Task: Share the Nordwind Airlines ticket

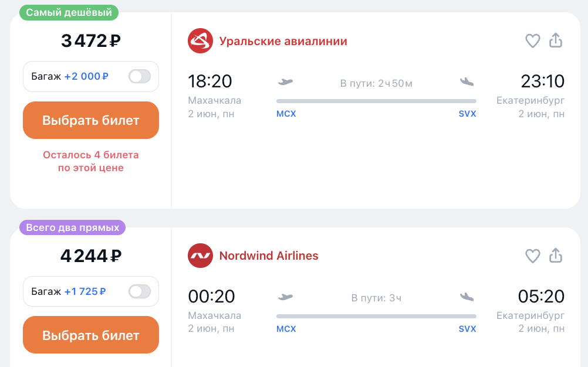Action: 556,255
